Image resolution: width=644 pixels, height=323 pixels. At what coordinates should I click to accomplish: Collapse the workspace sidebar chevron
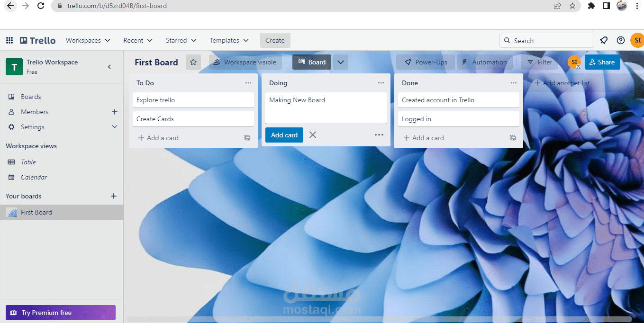109,67
